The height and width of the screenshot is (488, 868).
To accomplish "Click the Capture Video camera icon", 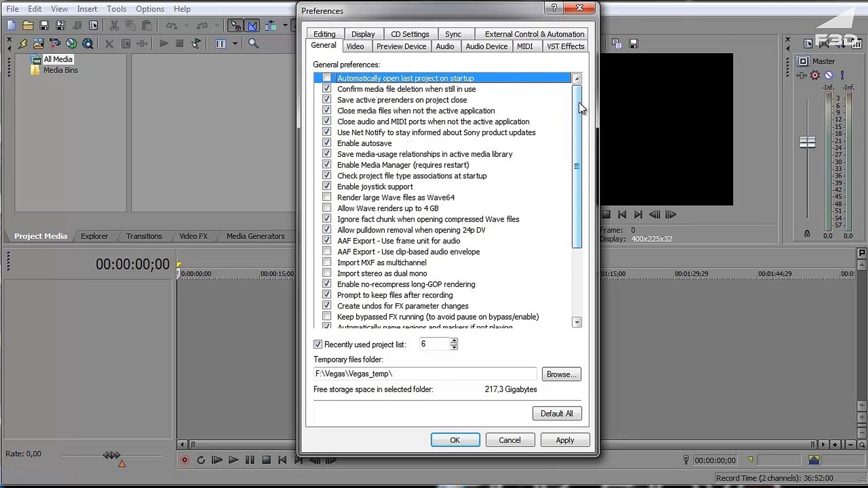I will coord(55,43).
